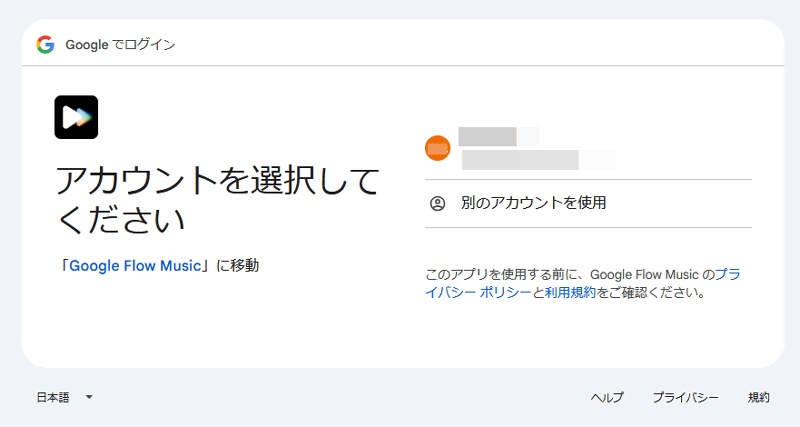Open the 日本語 language dropdown
Viewport: 800px width, 427px height.
64,397
